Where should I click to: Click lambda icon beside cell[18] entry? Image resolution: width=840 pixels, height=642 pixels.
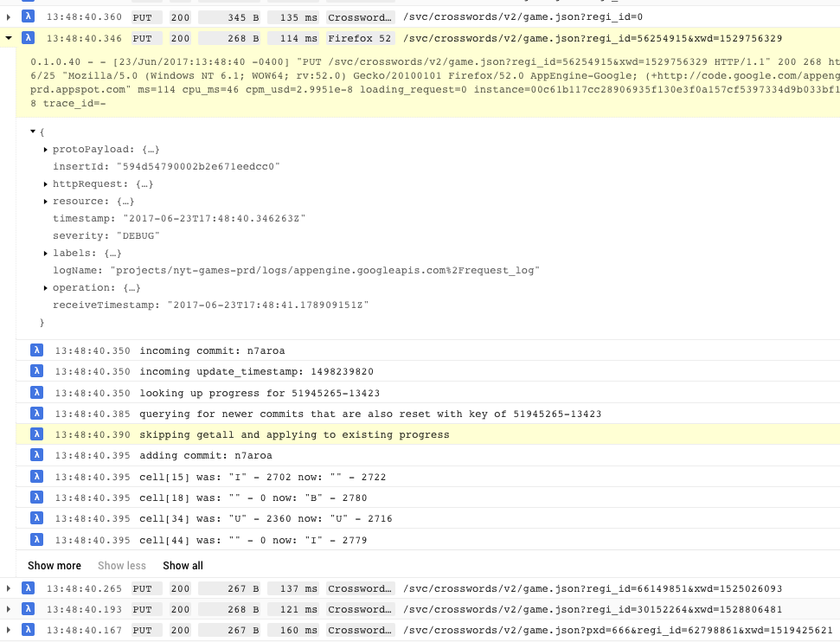point(36,498)
